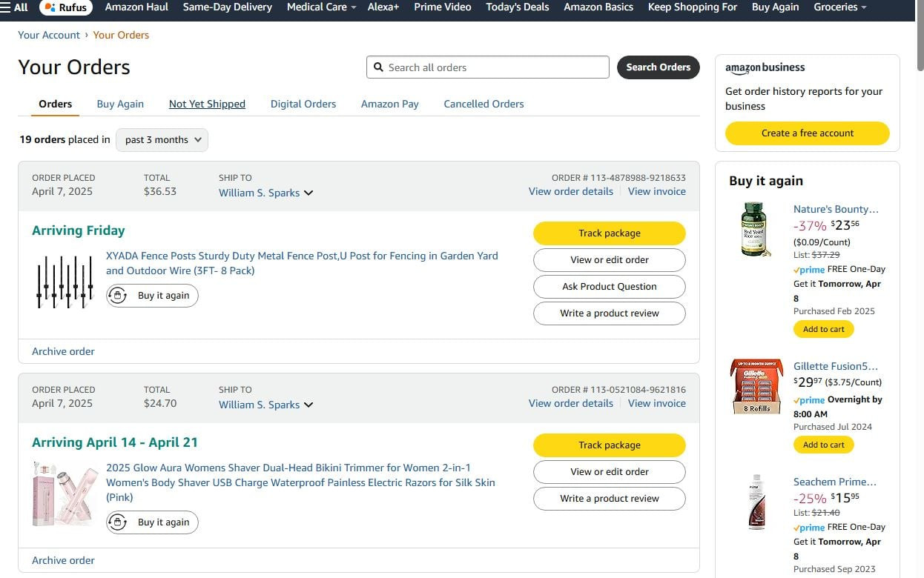Screen dimensions: 924x578
Task: Open Seachem Prime bottle thumbnail
Action: pyautogui.click(x=756, y=502)
